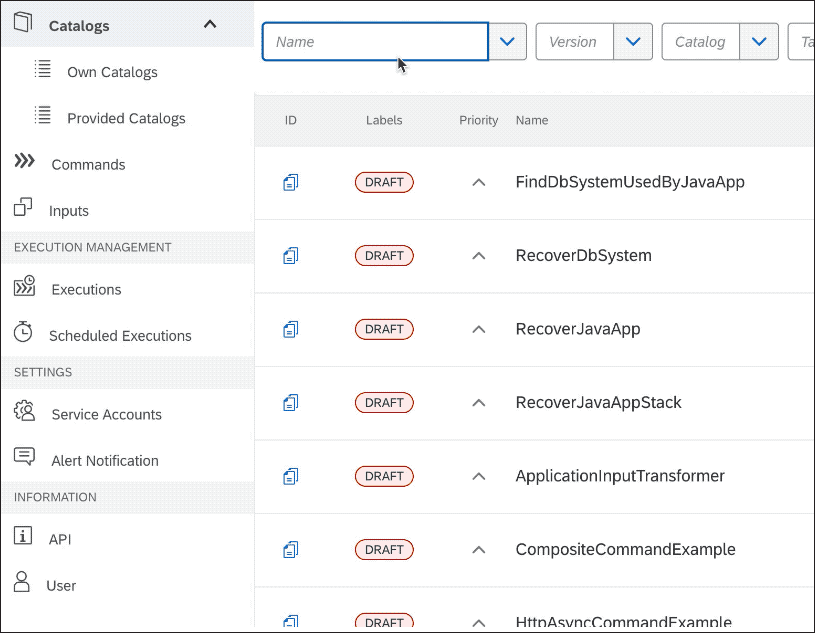
Task: Click the Scheduled Executions stopwatch icon
Action: point(23,332)
